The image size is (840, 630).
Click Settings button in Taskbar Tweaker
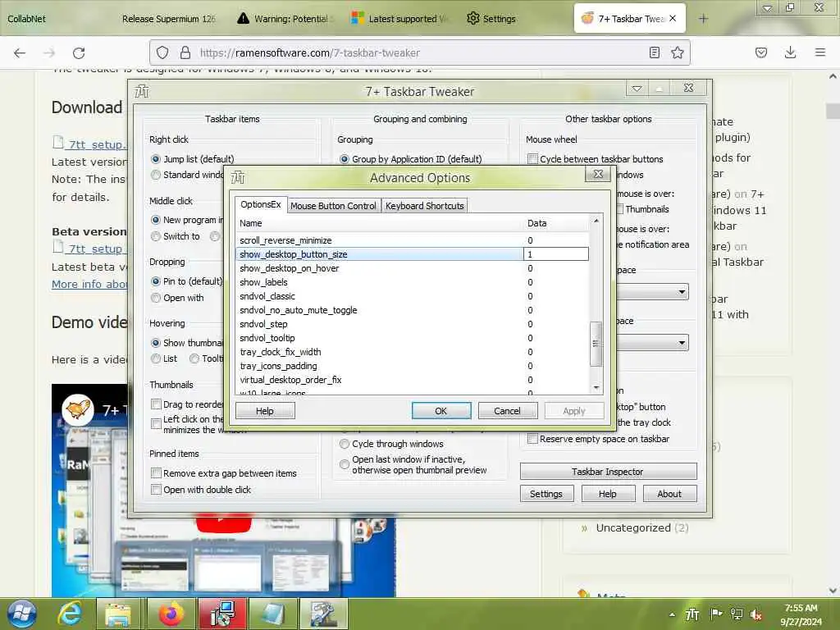[546, 493]
